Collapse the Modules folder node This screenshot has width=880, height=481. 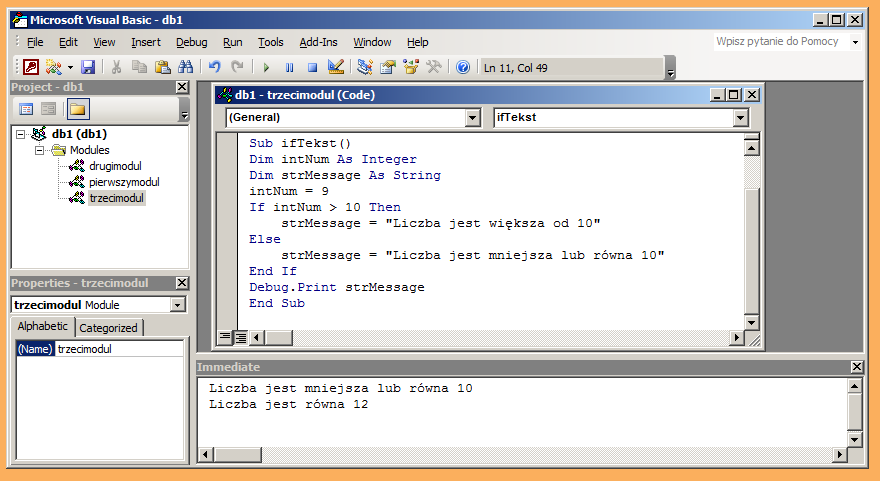pos(39,150)
